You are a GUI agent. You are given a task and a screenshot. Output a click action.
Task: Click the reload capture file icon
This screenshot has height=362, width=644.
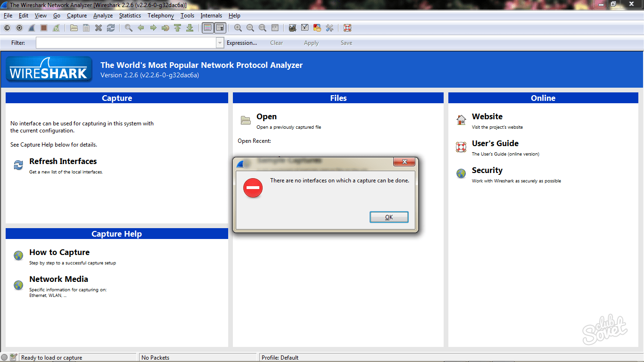(x=111, y=28)
